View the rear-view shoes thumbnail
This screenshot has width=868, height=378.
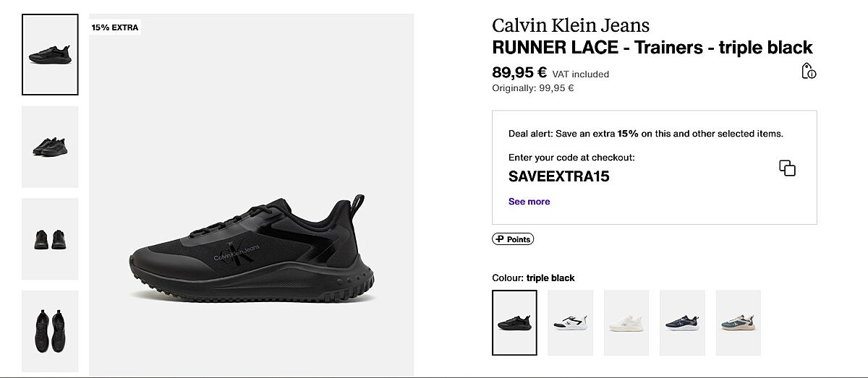point(50,239)
